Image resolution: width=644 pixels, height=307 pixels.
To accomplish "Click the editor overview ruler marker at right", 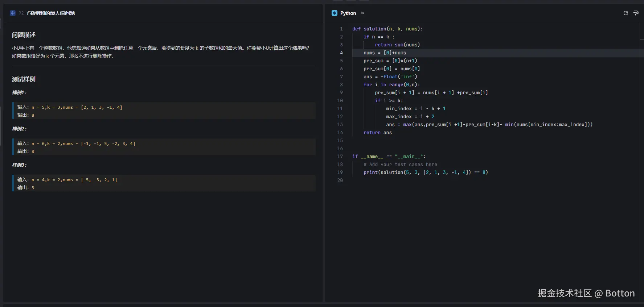I will (641, 39).
